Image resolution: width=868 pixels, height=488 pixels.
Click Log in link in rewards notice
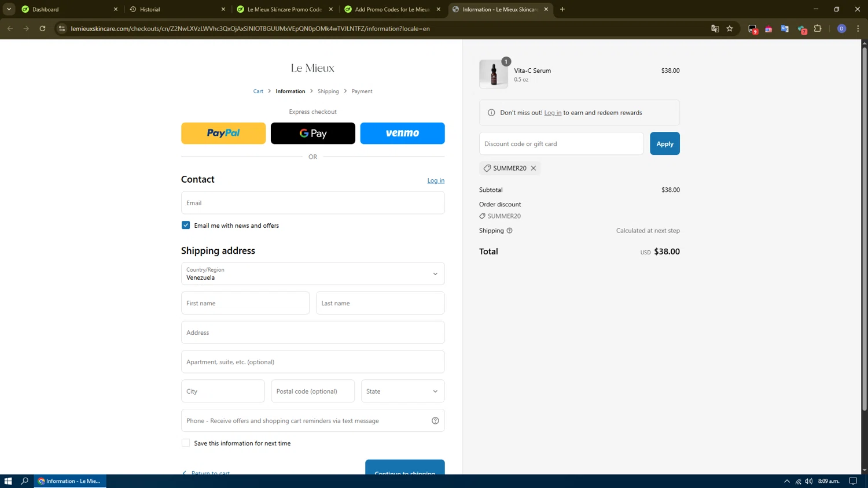(553, 113)
